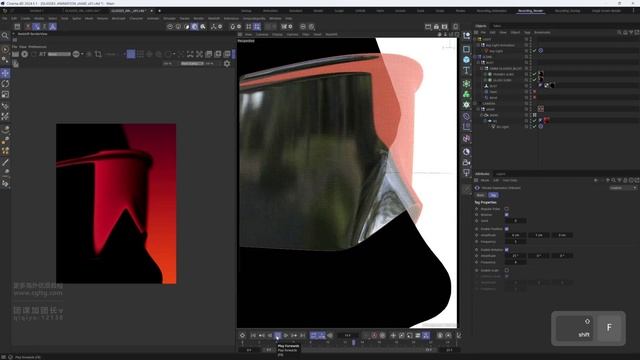
Task: Click the highlighted Play Forwards button
Action: [278, 336]
